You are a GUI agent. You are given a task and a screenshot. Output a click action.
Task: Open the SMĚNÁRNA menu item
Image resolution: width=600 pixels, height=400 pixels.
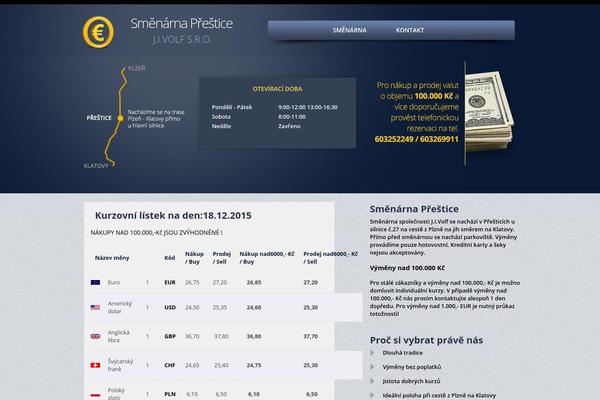[349, 30]
